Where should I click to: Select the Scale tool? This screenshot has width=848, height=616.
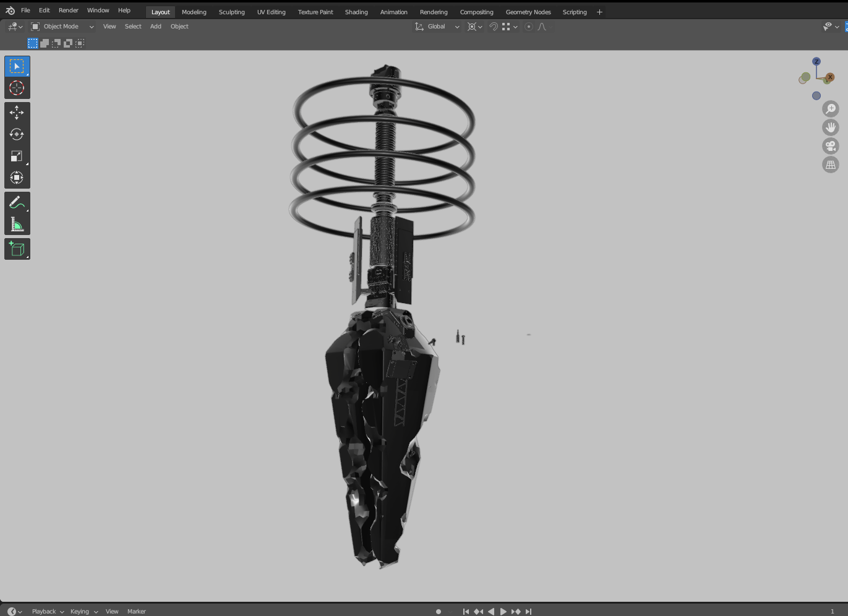17,156
